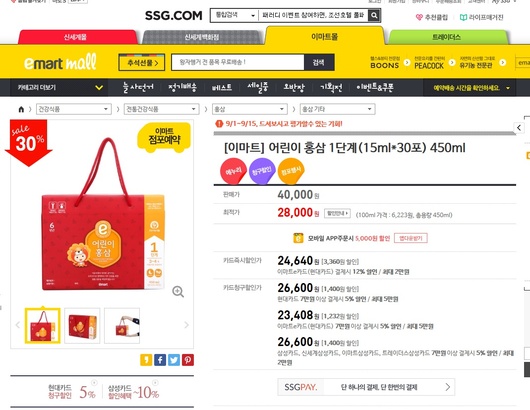Screen dimensions: 530x410
Task: Select the second product thumbnail
Action: (82, 325)
